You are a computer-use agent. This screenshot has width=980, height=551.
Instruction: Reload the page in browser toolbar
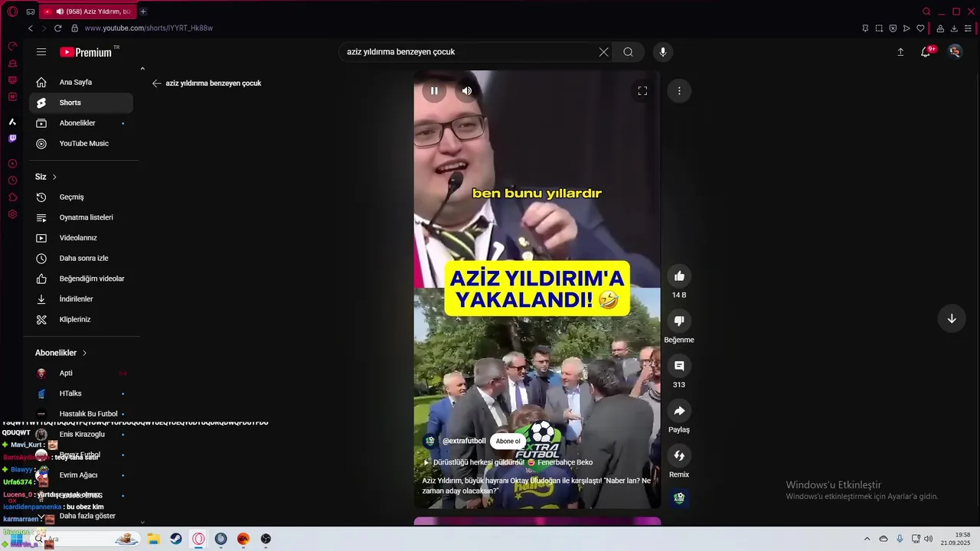coord(57,28)
